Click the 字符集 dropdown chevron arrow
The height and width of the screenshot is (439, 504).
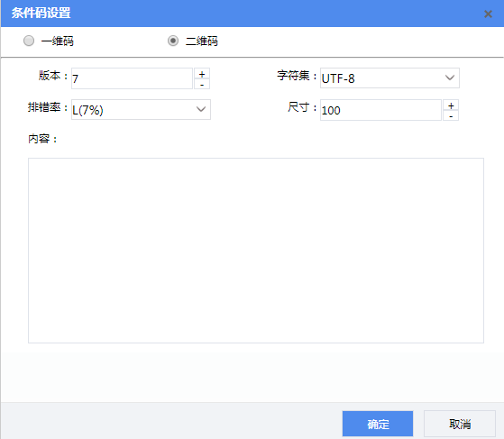point(449,78)
